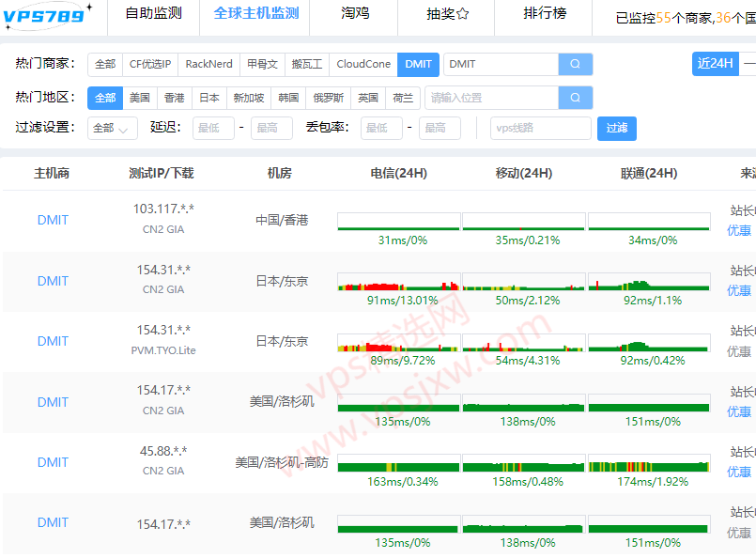Open DMIT link in 103.117 Hong Kong row

[x=53, y=220]
